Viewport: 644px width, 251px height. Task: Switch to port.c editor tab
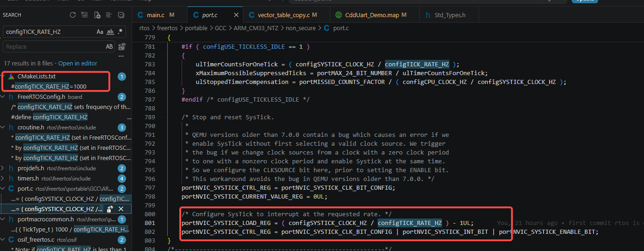click(215, 15)
